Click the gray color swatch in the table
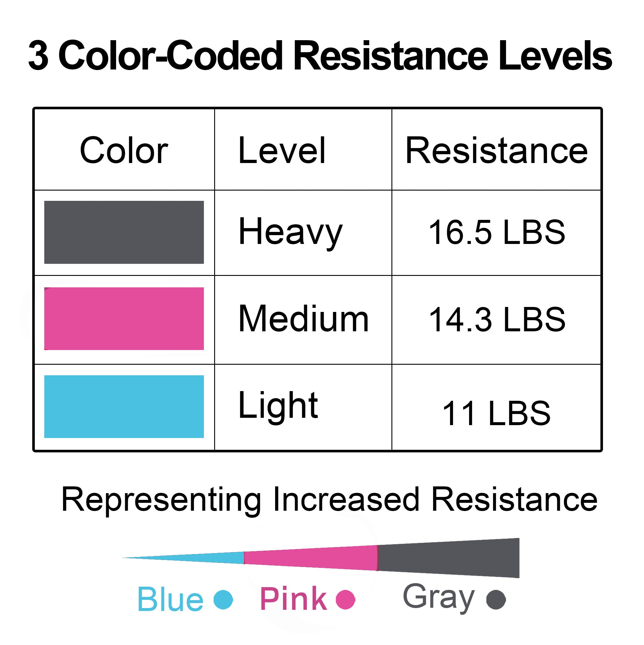This screenshot has height=645, width=644. click(124, 232)
